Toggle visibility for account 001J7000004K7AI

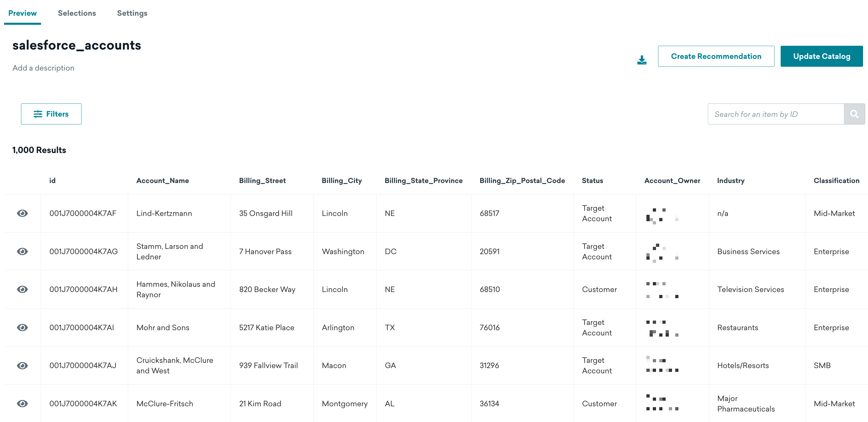[x=22, y=327]
